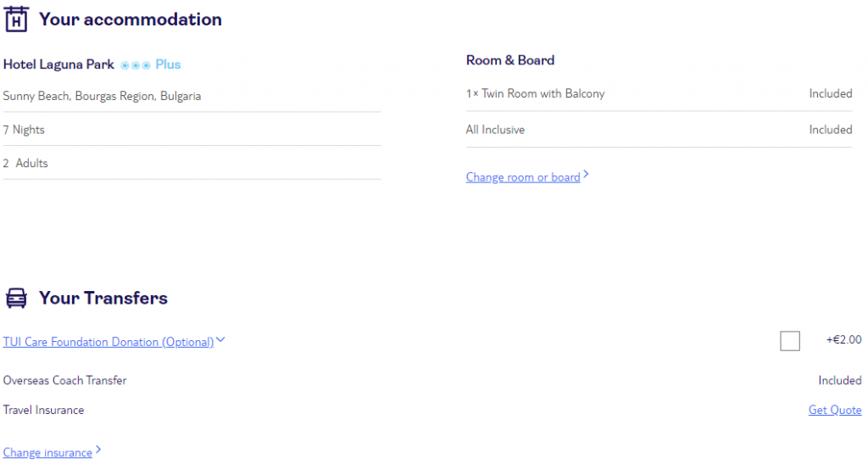The width and height of the screenshot is (868, 464).
Task: Click 'Sunny Beach, Bourgas Region, Bulgaria' text
Action: click(102, 96)
